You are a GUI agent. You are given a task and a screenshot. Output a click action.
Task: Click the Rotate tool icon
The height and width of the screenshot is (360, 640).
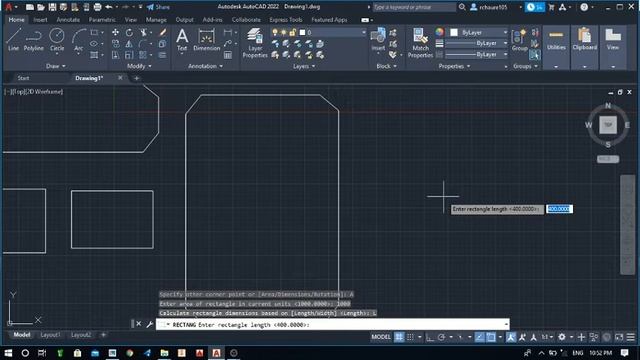(129, 32)
